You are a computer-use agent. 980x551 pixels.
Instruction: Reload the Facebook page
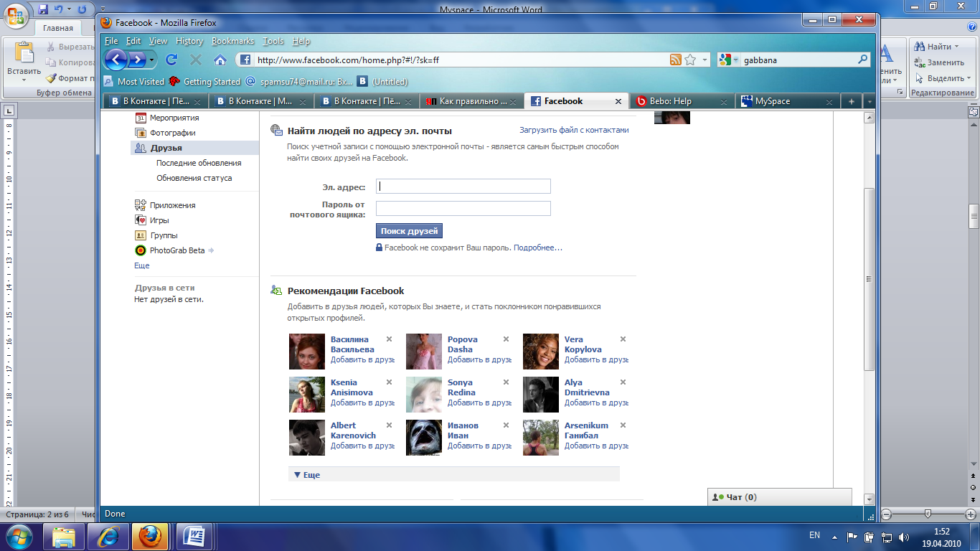click(171, 60)
